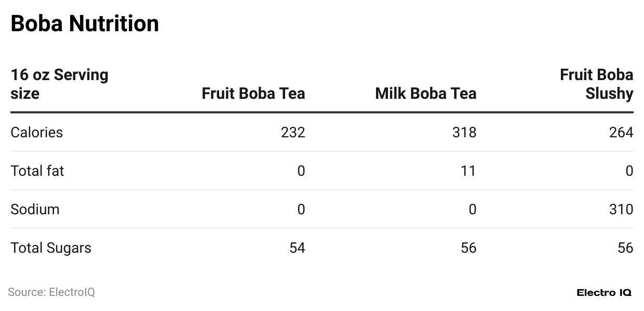
Task: Click the Electro IQ logo
Action: [x=603, y=293]
